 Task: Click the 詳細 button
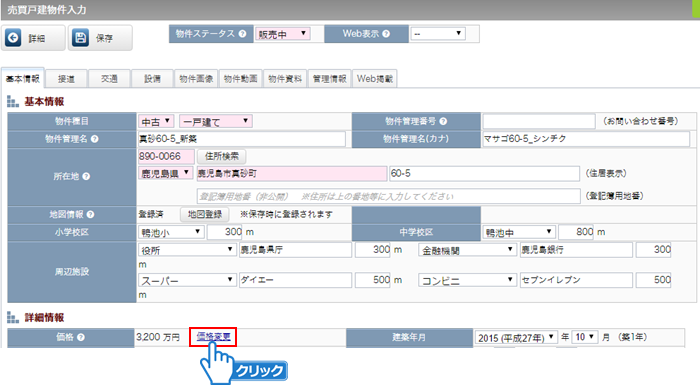(x=33, y=38)
